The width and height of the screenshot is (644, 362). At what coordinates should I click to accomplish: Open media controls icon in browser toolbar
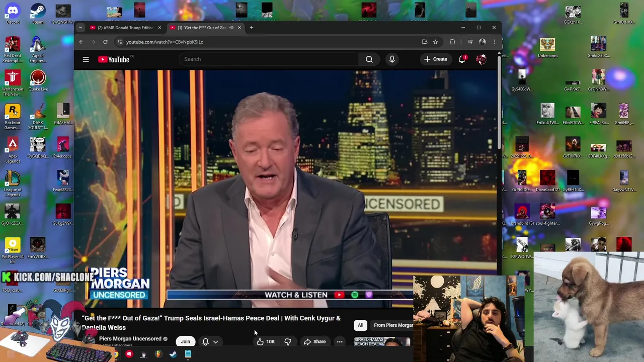(x=470, y=42)
